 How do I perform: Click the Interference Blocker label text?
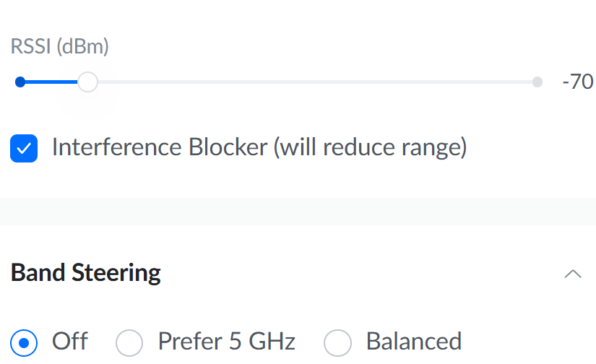point(159,147)
